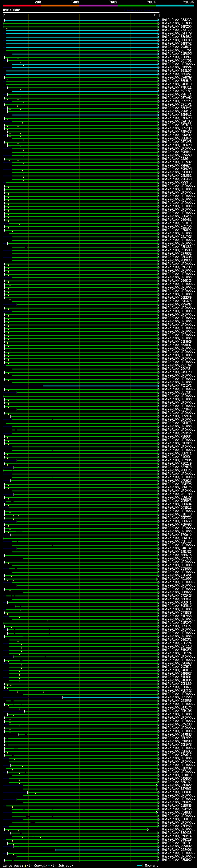Viewport: 197px width, 868px height.
Task: Open hit UniRef100_B2YHZ5
Action: (177, 467)
